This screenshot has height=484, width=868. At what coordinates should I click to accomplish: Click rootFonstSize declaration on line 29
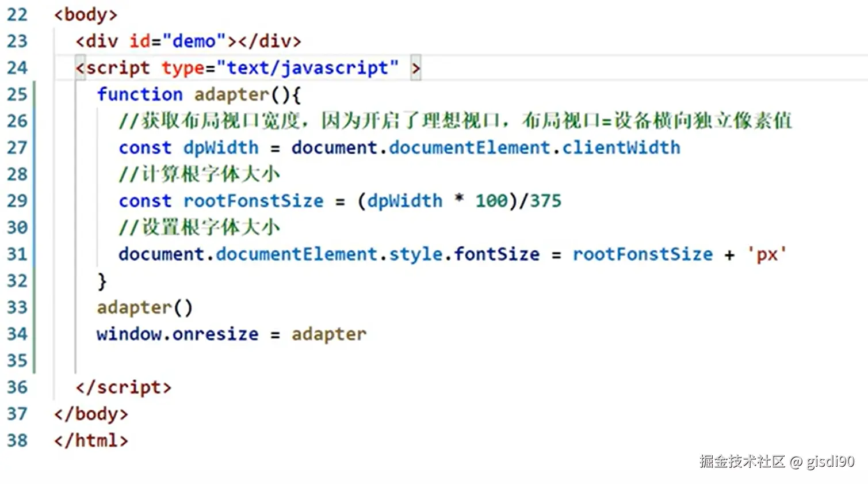click(x=254, y=201)
